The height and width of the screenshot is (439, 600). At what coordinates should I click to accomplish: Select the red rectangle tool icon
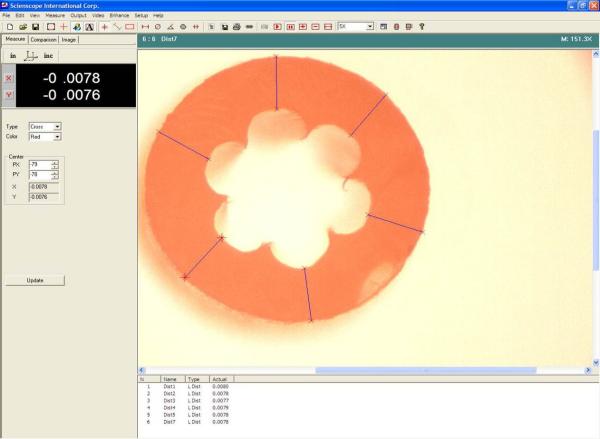(x=130, y=26)
